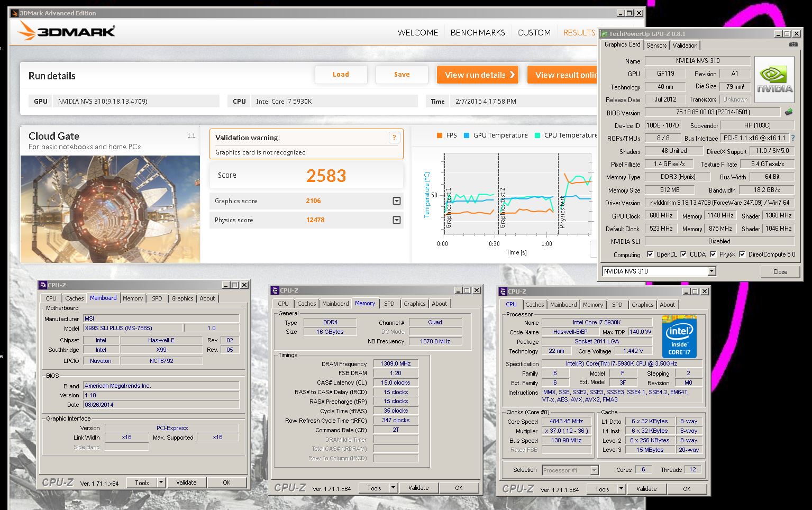812x510 pixels.
Task: Click View result online button
Action: point(562,75)
